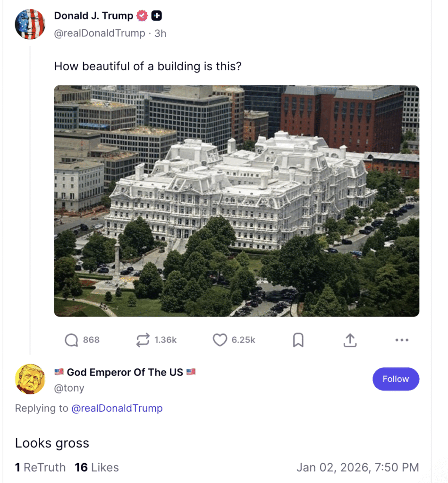448x483 pixels.
Task: Open the God Emperor Of The US profile name
Action: click(125, 372)
